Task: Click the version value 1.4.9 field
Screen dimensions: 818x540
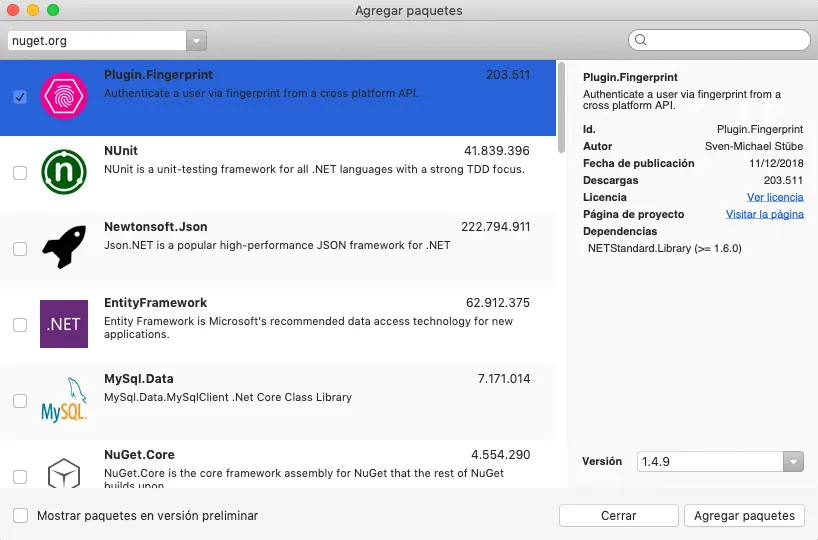Action: [x=710, y=462]
